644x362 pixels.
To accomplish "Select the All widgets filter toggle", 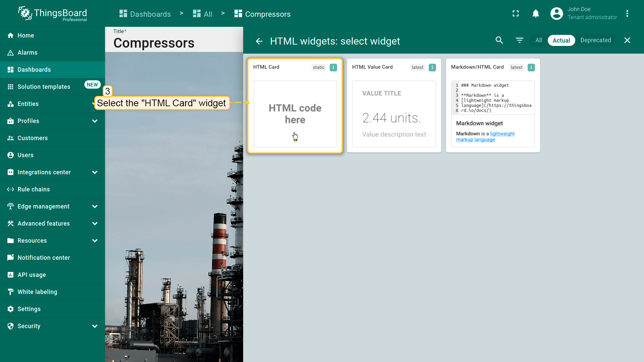I will (539, 40).
